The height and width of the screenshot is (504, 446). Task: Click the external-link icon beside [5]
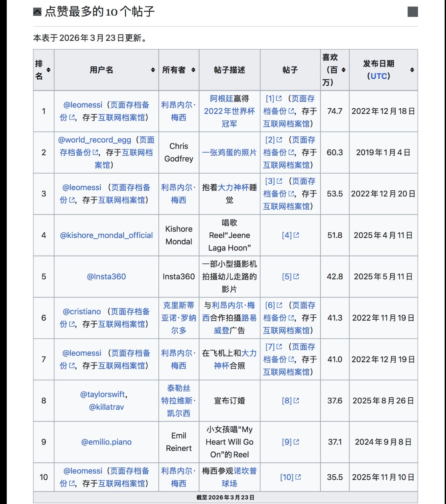[297, 277]
